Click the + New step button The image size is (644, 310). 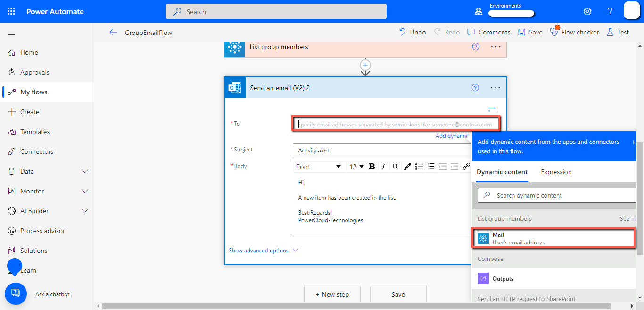pyautogui.click(x=332, y=294)
